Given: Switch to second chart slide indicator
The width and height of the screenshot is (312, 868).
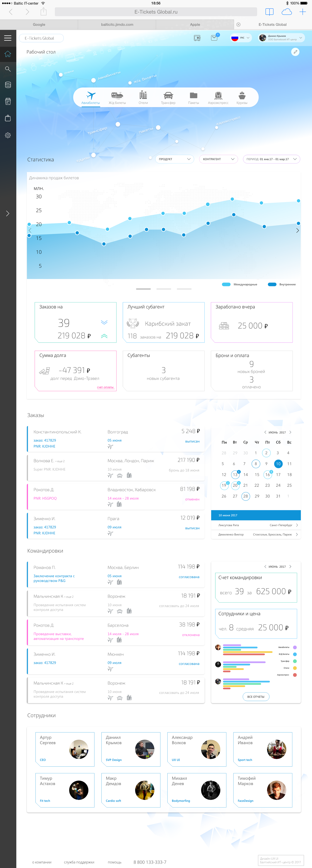Looking at the screenshot, I should (164, 289).
